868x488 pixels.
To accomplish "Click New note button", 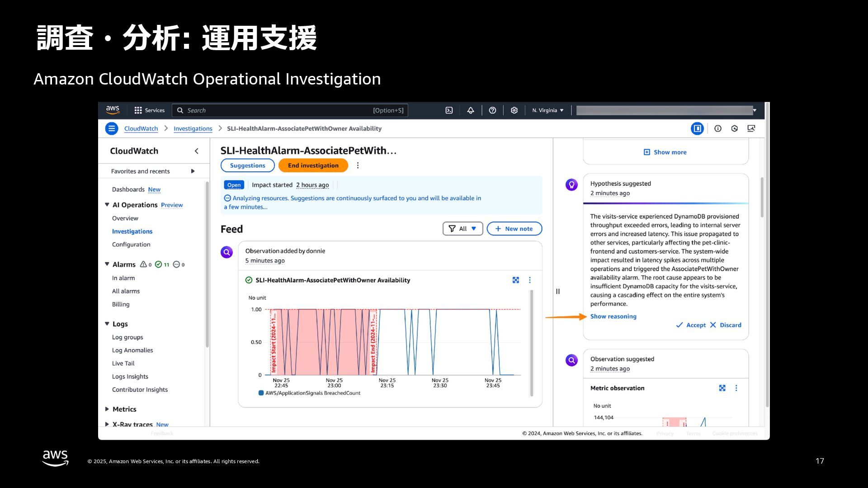I will tap(514, 229).
